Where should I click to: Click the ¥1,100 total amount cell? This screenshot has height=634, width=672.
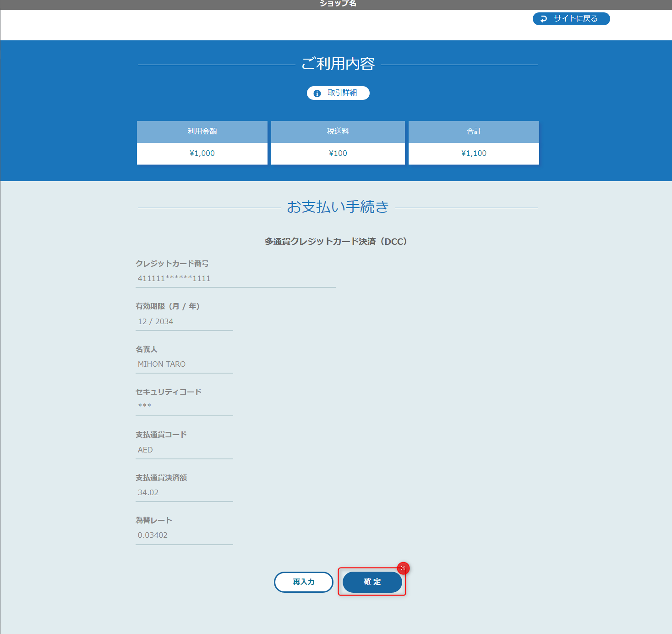click(x=474, y=153)
